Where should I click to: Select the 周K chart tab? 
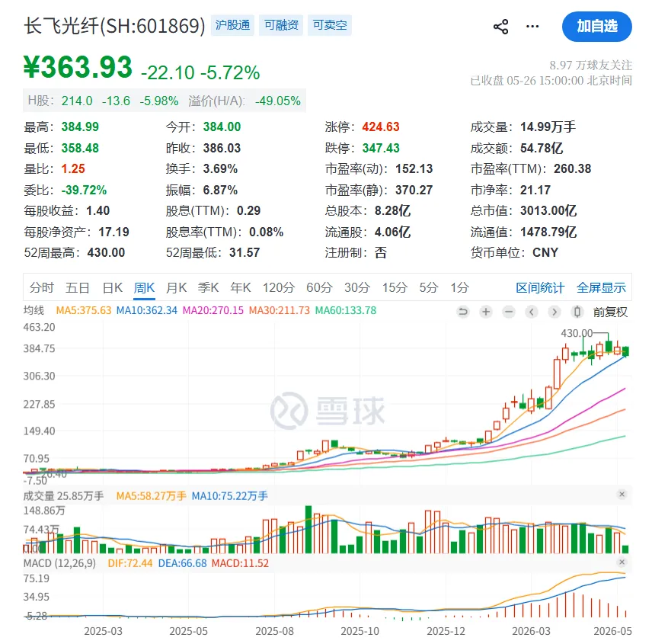click(x=144, y=287)
